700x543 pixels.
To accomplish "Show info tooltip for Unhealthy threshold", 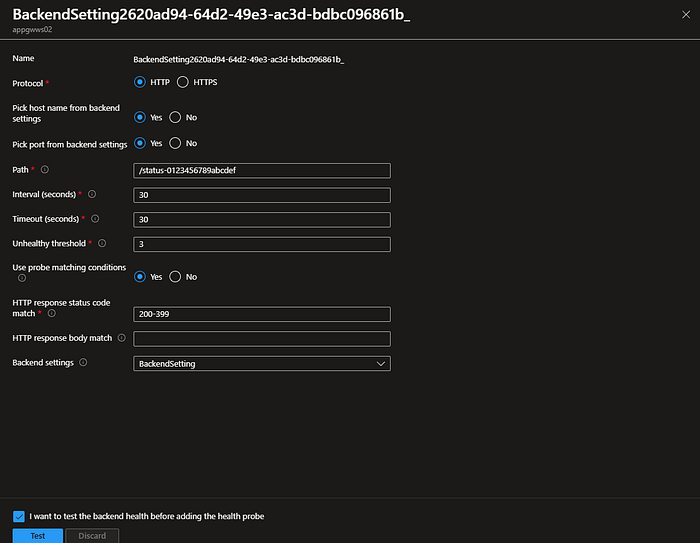I will 102,243.
